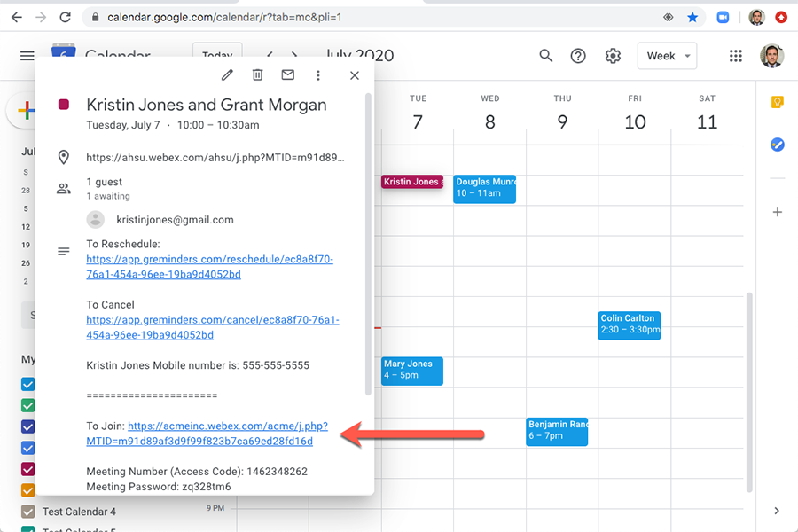Go to the next week with the arrow
Screen dimensions: 798x532
click(x=294, y=55)
